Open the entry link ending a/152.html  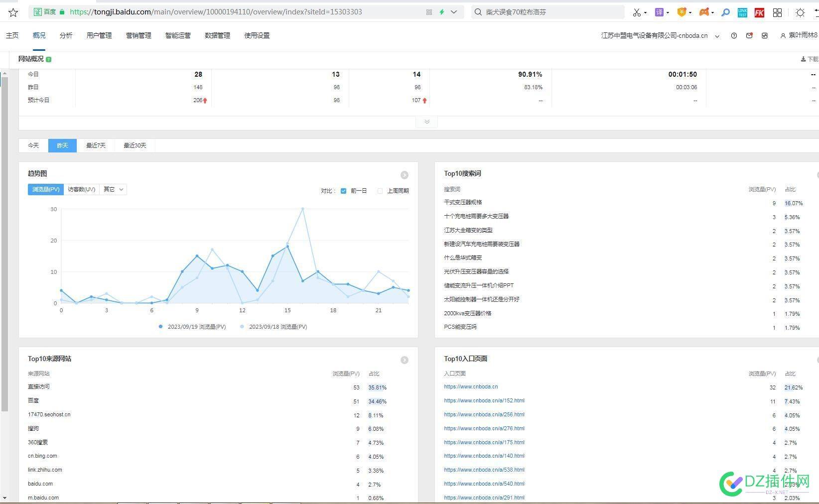[x=484, y=400]
